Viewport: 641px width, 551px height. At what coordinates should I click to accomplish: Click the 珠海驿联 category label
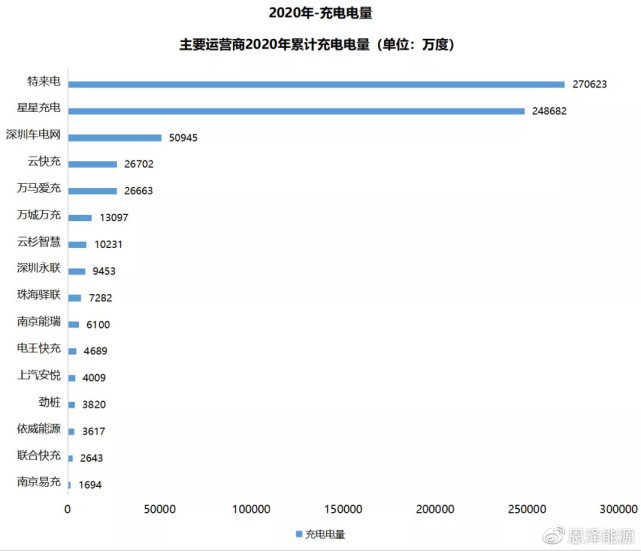click(x=38, y=294)
